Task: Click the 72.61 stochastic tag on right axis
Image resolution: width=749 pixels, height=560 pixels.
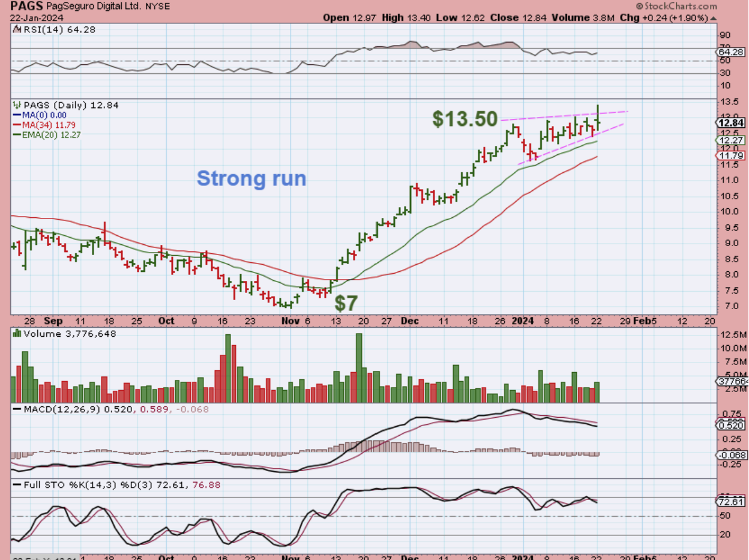Action: pos(730,502)
